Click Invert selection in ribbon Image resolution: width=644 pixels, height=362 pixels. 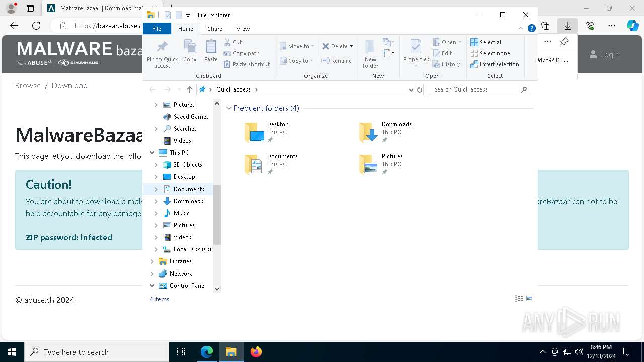pyautogui.click(x=495, y=64)
